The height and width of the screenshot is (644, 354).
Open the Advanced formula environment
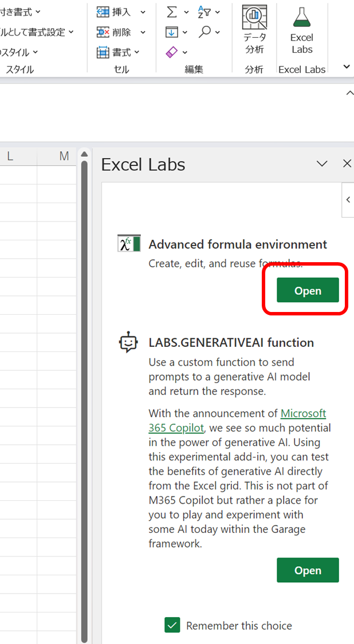[308, 290]
